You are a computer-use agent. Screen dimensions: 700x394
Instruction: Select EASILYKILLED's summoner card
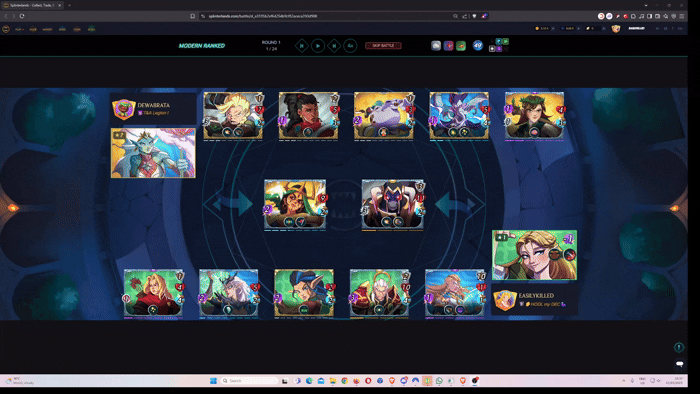pyautogui.click(x=534, y=255)
